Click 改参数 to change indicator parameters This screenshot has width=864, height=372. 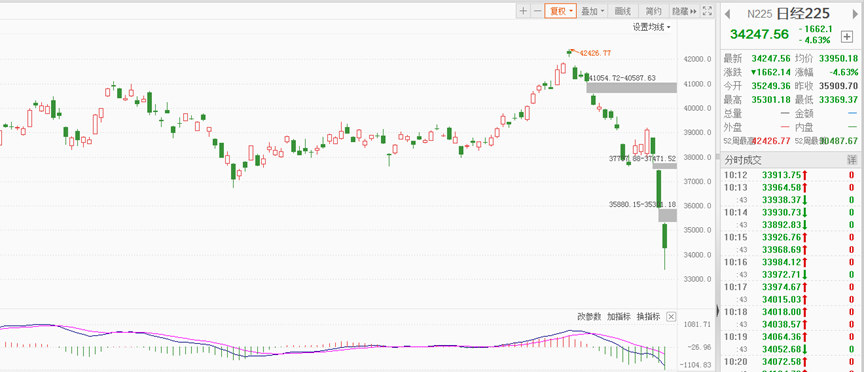tap(589, 316)
